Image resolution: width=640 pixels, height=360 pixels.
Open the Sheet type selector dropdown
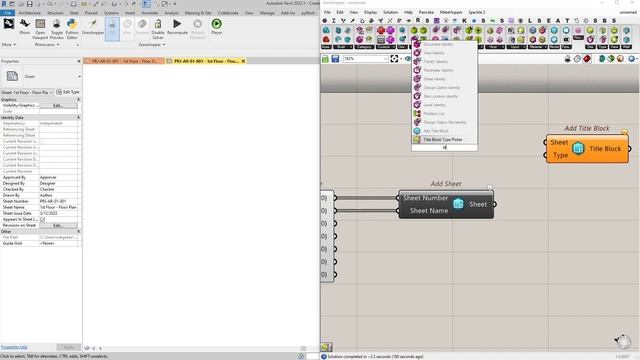click(79, 76)
